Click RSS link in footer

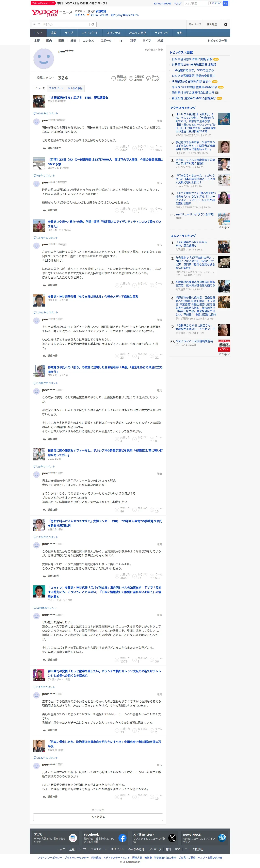178,849
